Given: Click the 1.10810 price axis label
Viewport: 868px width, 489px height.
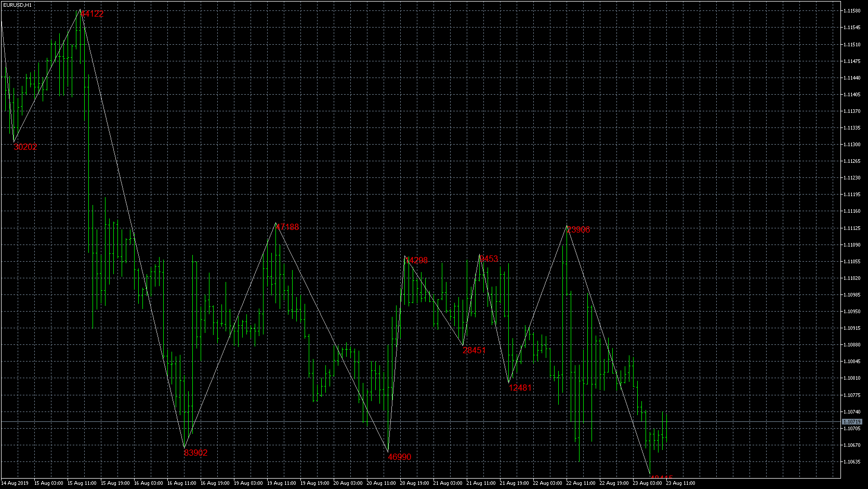Looking at the screenshot, I should (852, 378).
